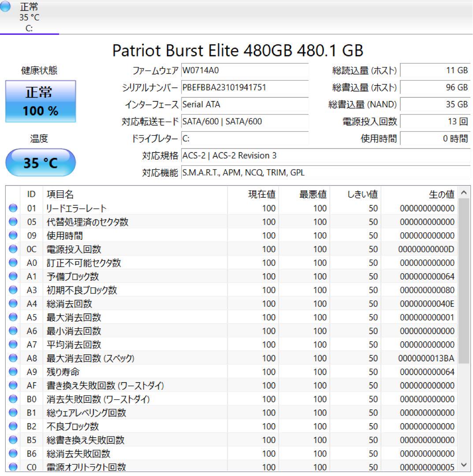The image size is (473, 476).
Task: Click the interface field Serial ATA
Action: pyautogui.click(x=245, y=104)
